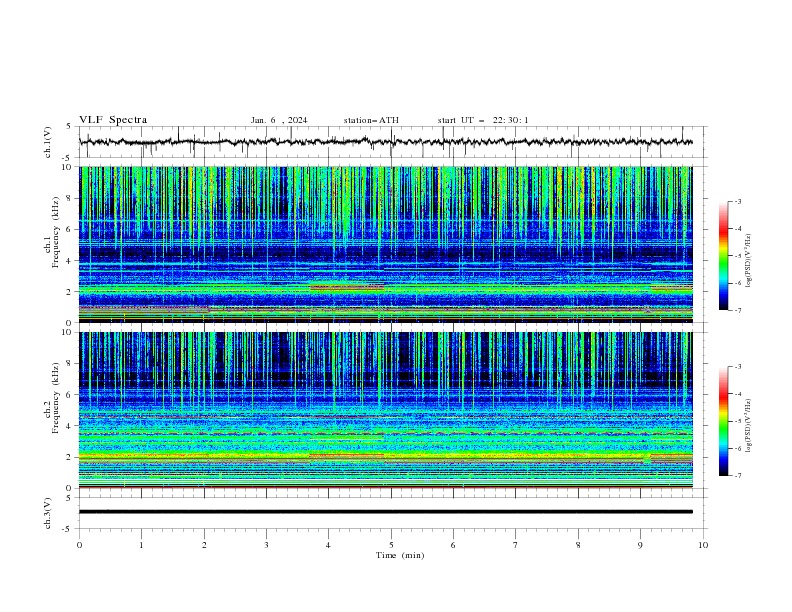The height and width of the screenshot is (612, 792).
Task: Click the log(PSD) label beside ch.2 colorbar
Action: tap(749, 426)
